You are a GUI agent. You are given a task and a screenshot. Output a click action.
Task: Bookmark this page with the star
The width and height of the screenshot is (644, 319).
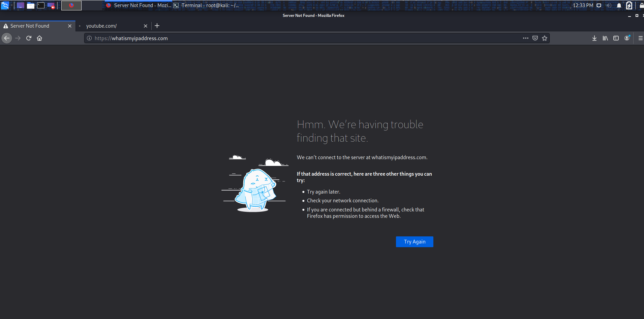click(545, 38)
